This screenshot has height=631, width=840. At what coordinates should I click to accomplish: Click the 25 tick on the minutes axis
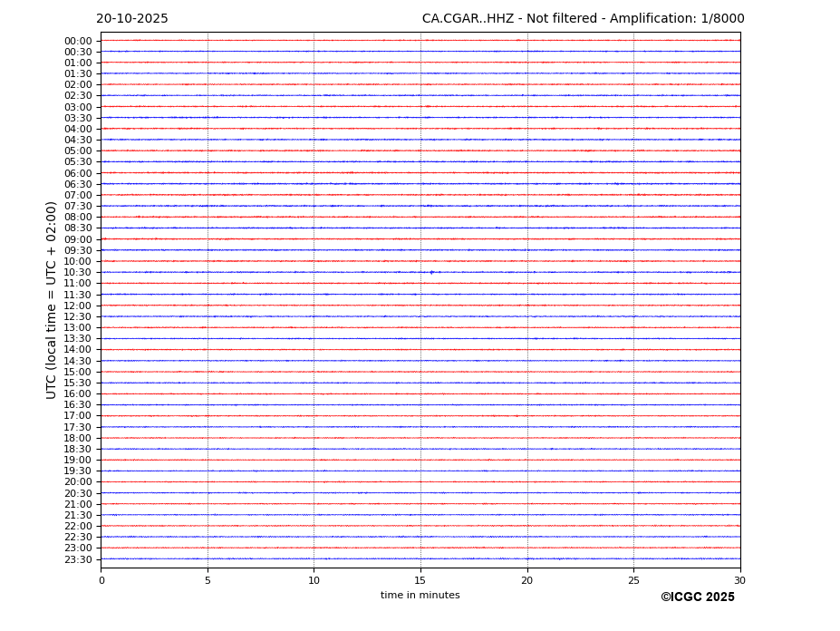pos(633,580)
